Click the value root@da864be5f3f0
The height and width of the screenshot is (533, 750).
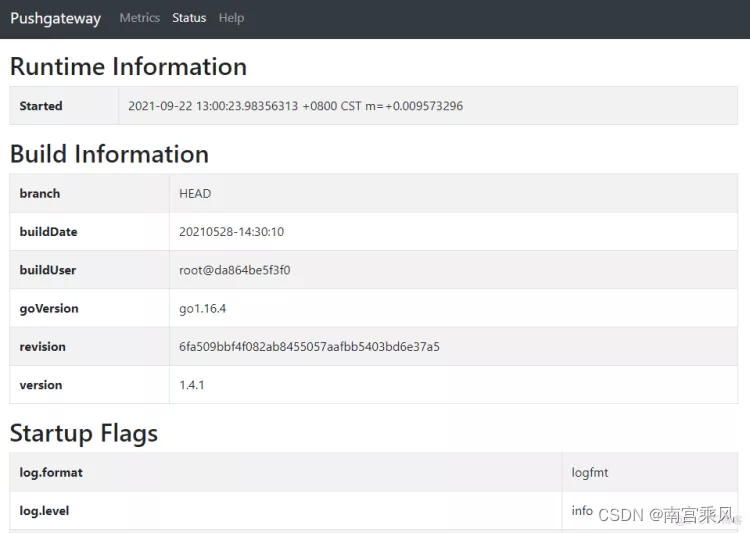click(235, 270)
